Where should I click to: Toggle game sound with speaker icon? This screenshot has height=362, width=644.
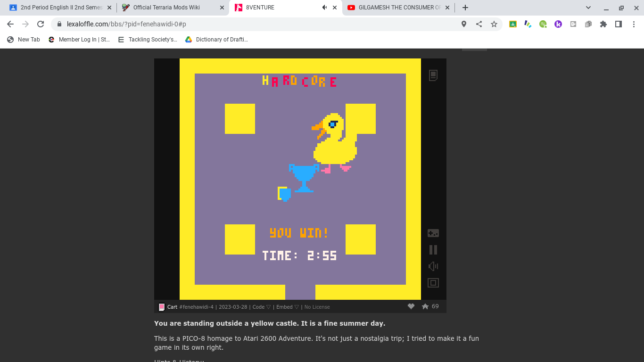(433, 266)
